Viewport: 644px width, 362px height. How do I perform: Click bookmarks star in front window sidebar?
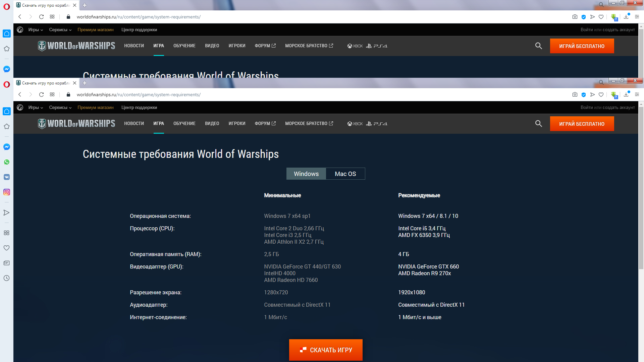click(6, 126)
